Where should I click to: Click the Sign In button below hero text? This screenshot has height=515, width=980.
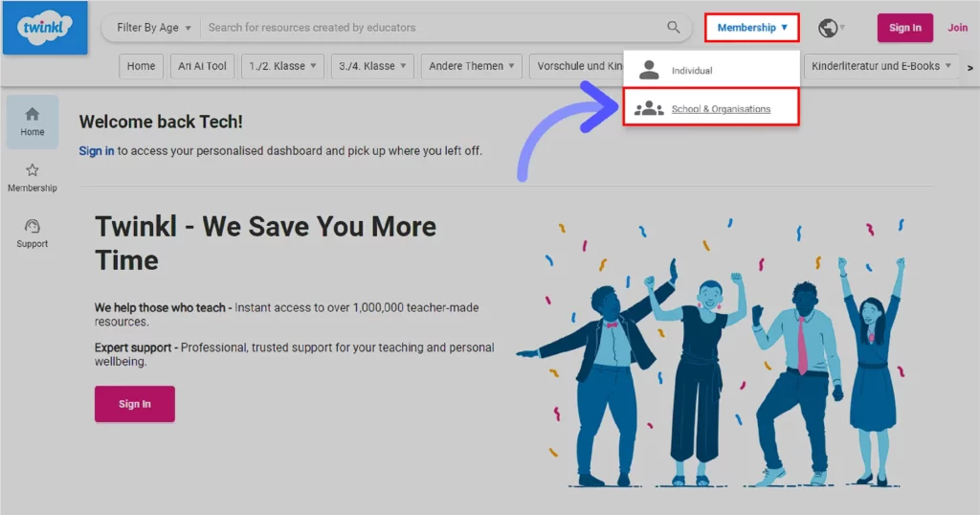click(135, 404)
